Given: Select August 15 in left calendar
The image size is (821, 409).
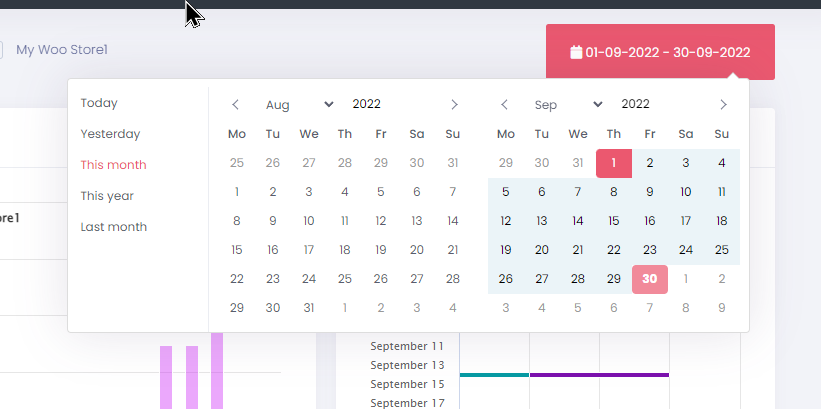Looking at the screenshot, I should (x=237, y=250).
